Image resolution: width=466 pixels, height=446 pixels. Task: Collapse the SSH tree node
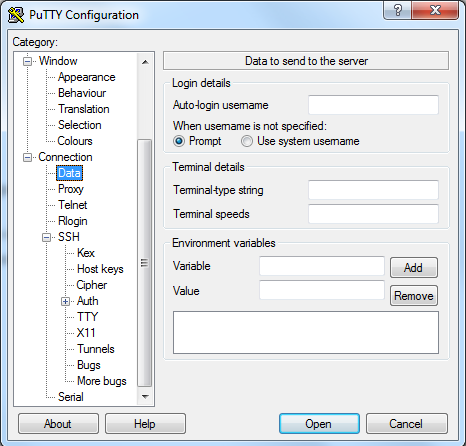click(47, 237)
